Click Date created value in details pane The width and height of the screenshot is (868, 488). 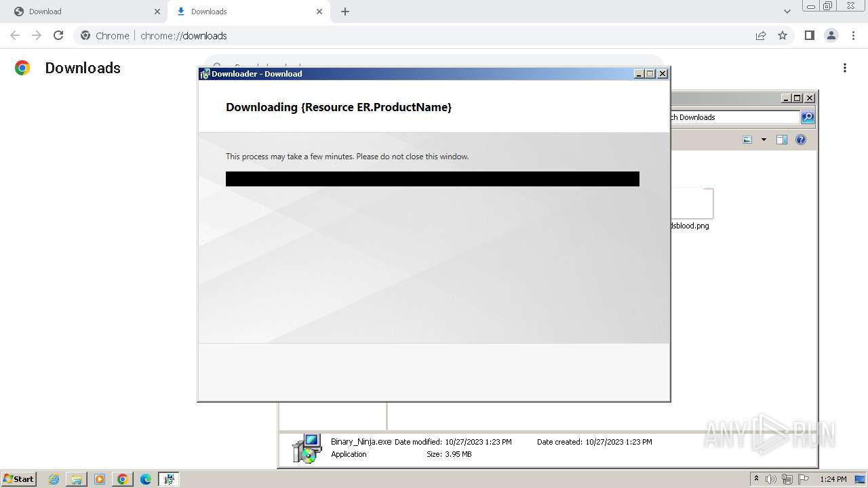pyautogui.click(x=618, y=442)
